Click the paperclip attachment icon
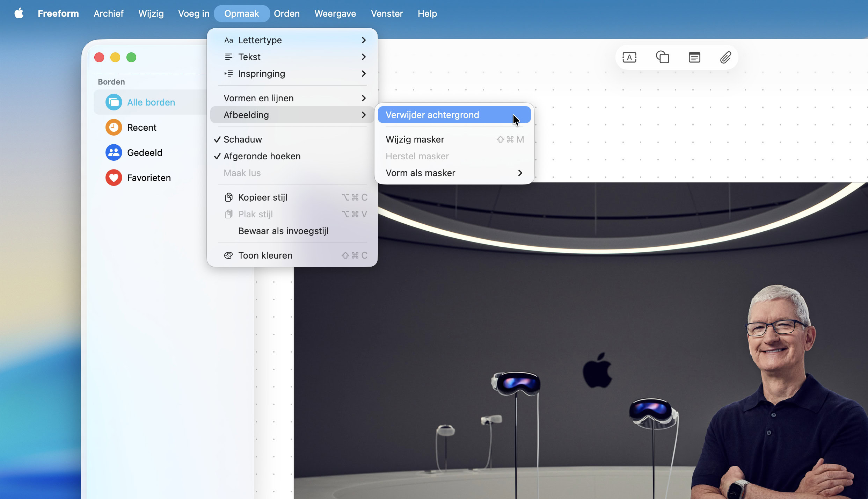This screenshot has height=499, width=868. [x=725, y=57]
